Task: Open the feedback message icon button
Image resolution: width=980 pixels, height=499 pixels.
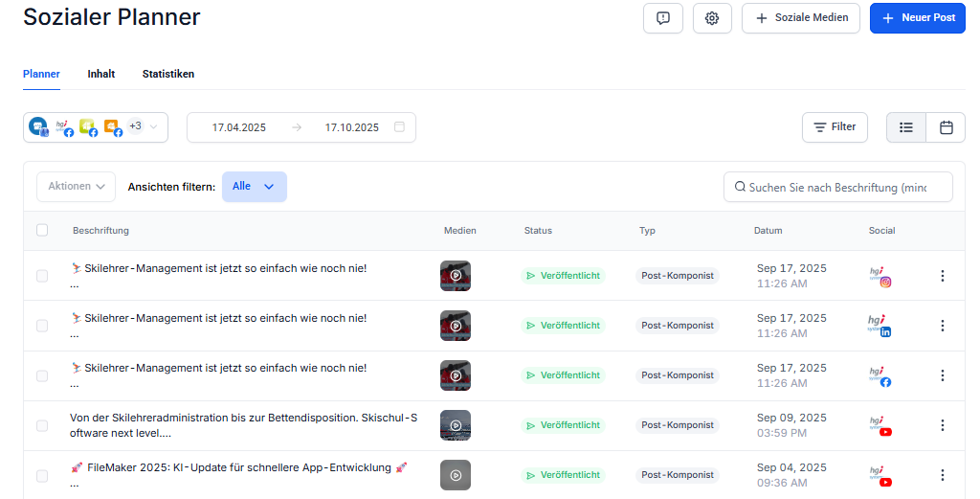Action: [x=662, y=18]
